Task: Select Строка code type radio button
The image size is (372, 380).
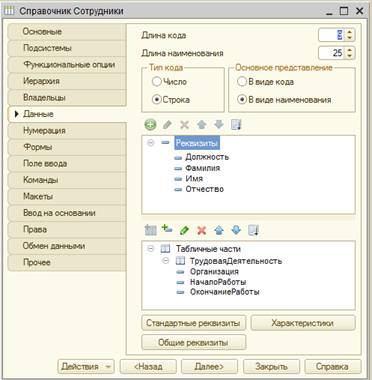Action: [157, 100]
